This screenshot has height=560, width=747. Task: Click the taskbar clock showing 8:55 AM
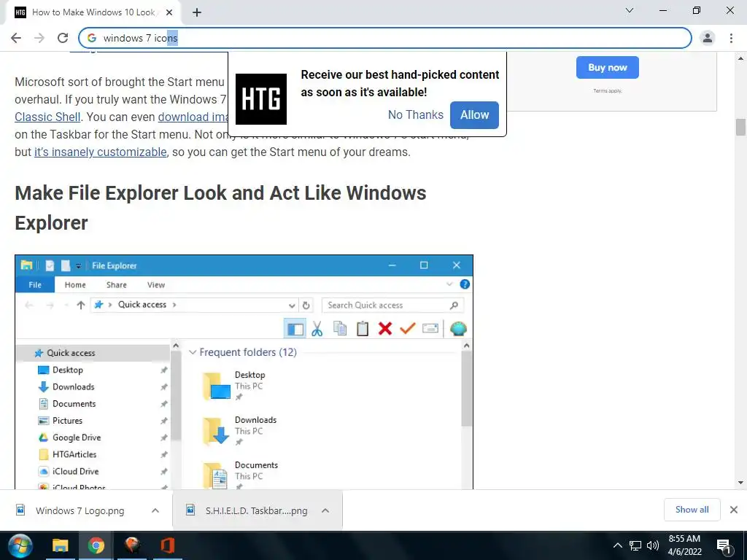point(684,545)
